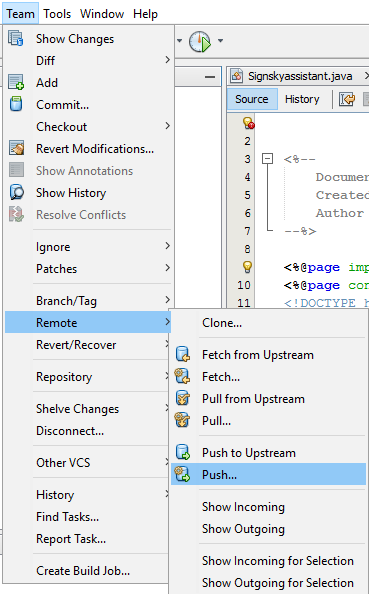Viewport: 369px width, 594px height.
Task: Open the Tools menu
Action: point(57,14)
